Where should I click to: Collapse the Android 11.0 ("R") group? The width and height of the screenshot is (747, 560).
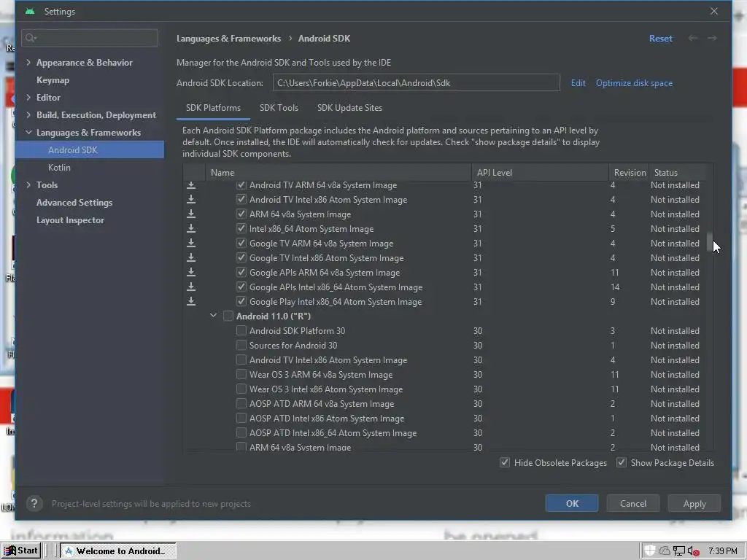(214, 316)
